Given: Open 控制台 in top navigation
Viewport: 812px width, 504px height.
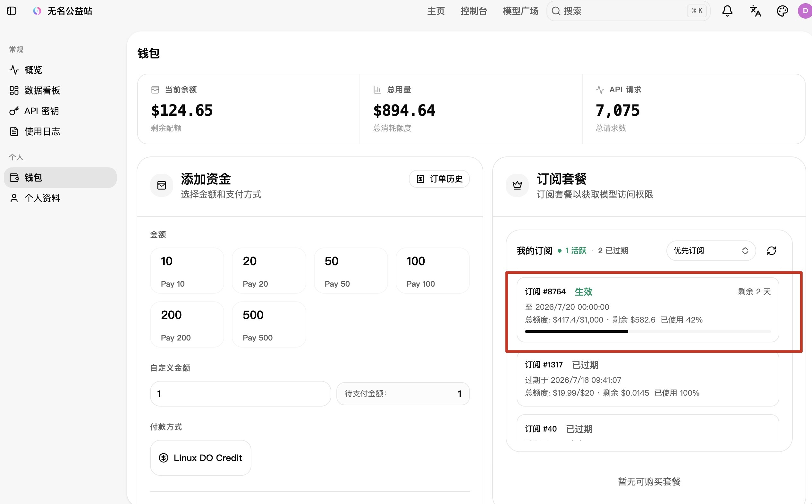Looking at the screenshot, I should [474, 11].
